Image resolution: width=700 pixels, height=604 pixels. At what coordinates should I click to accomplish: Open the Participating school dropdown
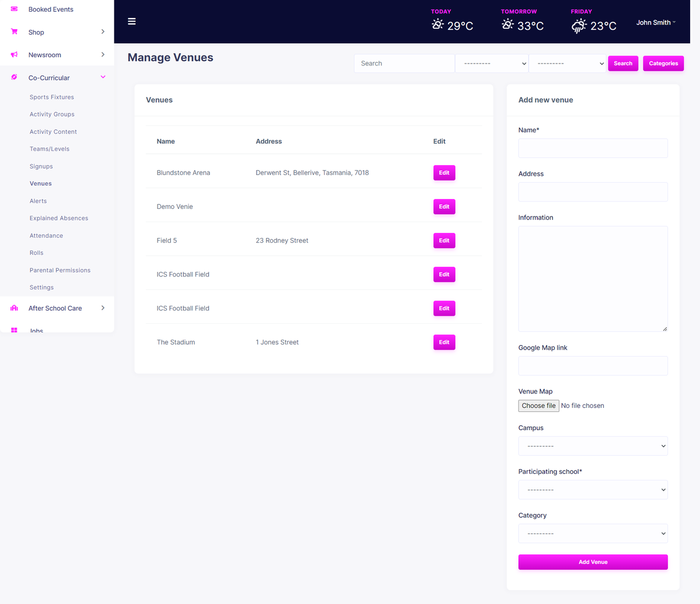coord(593,489)
